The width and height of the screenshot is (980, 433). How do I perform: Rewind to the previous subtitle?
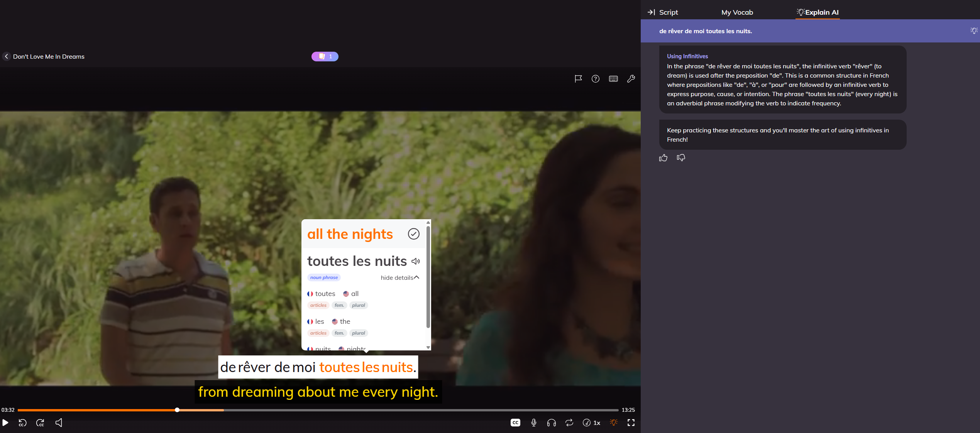click(22, 423)
